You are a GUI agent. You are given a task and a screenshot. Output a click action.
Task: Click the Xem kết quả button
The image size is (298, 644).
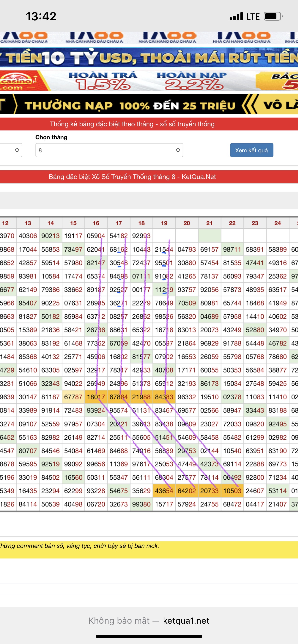point(251,150)
